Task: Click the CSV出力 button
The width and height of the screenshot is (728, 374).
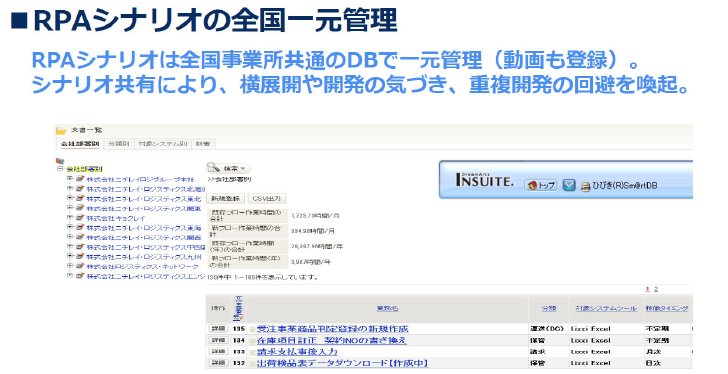Action: tap(266, 199)
